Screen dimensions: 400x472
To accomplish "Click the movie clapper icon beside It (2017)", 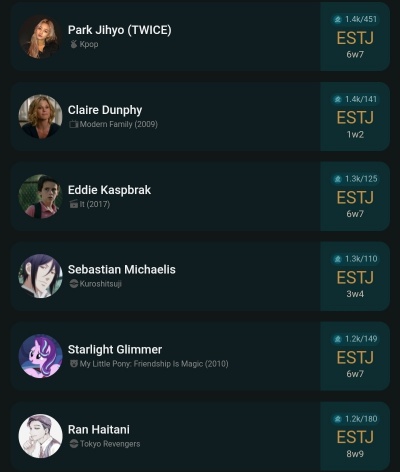I will click(x=73, y=204).
